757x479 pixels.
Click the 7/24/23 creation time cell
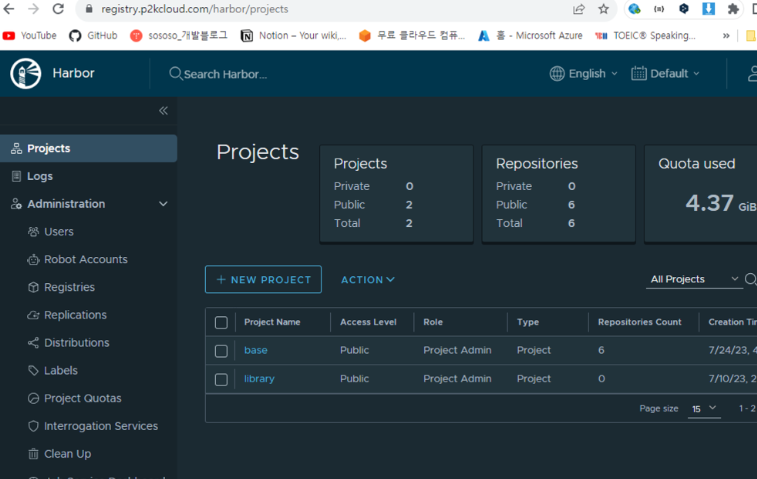click(x=732, y=350)
